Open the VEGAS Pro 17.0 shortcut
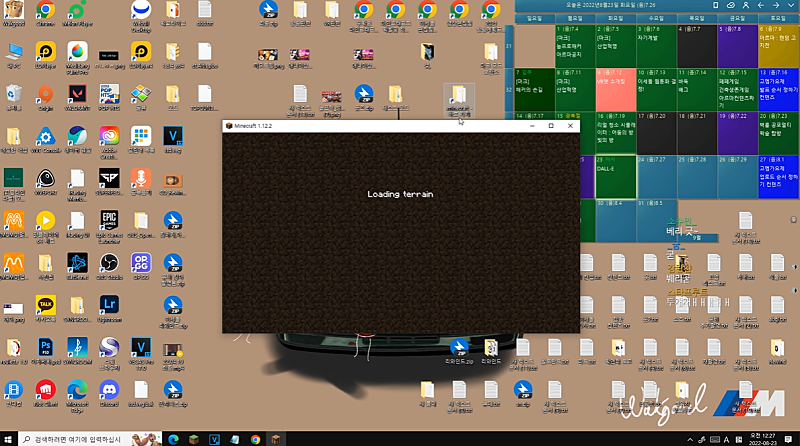800x446 pixels. [141, 354]
